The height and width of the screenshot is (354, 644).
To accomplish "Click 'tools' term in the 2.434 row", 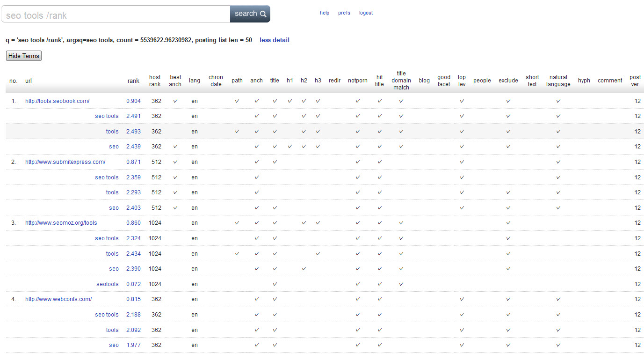I will tap(112, 254).
